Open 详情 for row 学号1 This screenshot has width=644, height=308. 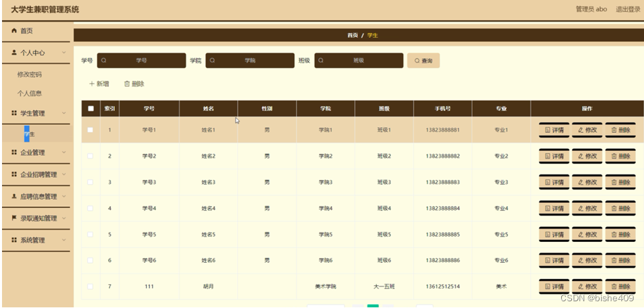tap(554, 130)
